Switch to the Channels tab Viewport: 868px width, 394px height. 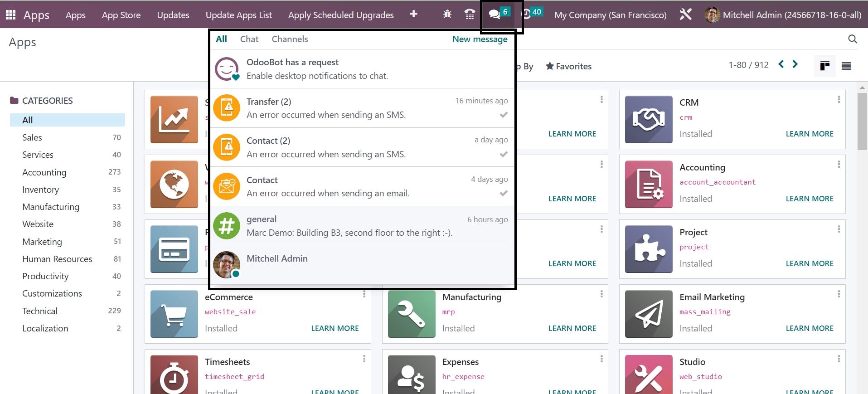coord(290,39)
